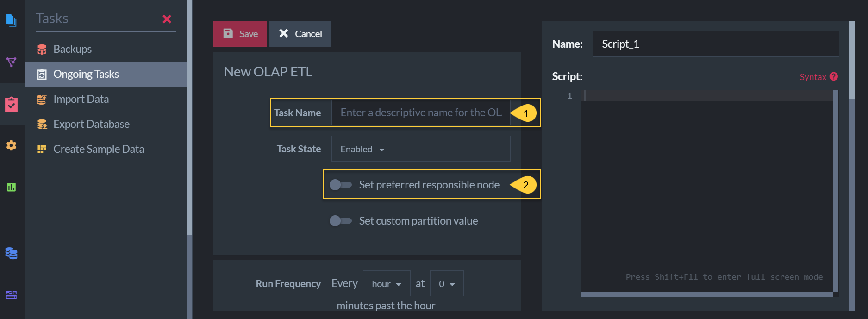Screen dimensions: 868x319
Task: Focus the Task Name input field
Action: coord(421,113)
